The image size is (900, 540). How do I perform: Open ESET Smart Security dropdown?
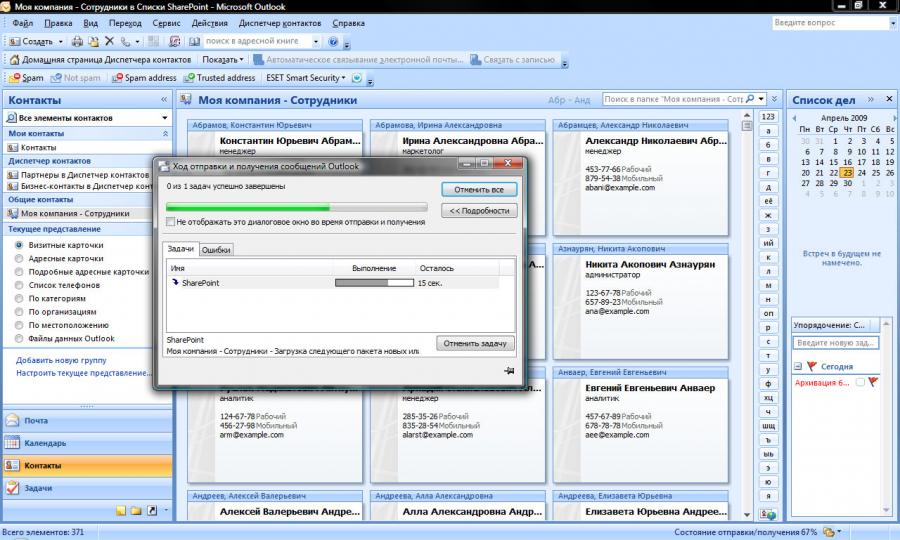coord(305,77)
